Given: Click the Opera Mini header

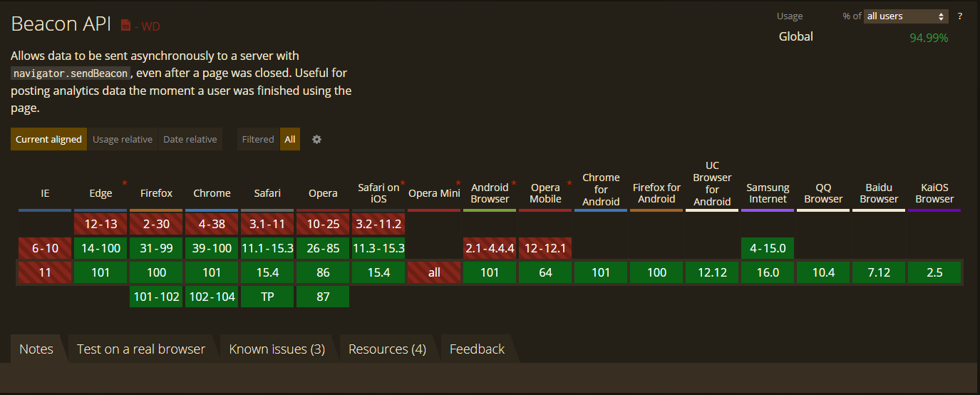Looking at the screenshot, I should (434, 193).
